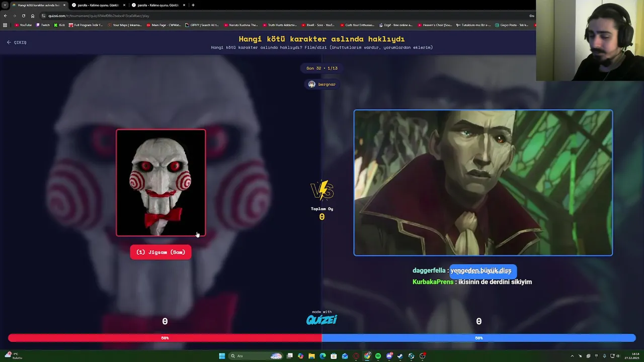Open the Mail app on the taskbar
Viewport: 644px width, 362px height.
[345, 356]
